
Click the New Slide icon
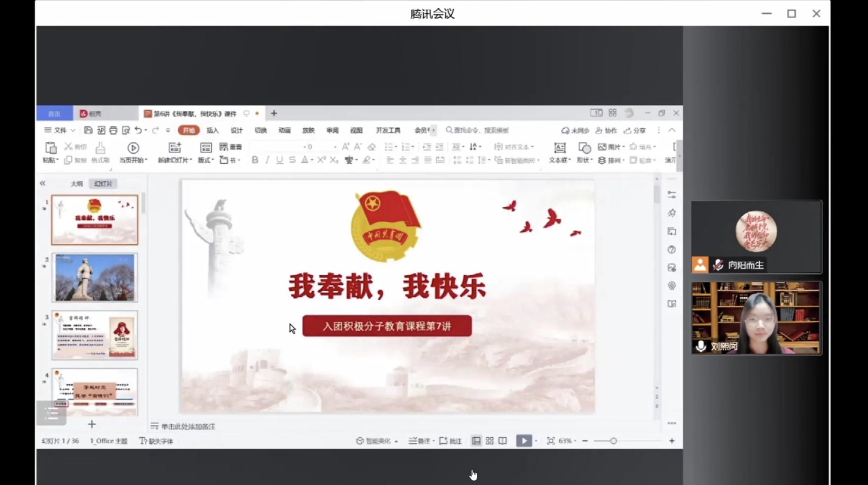coord(175,148)
